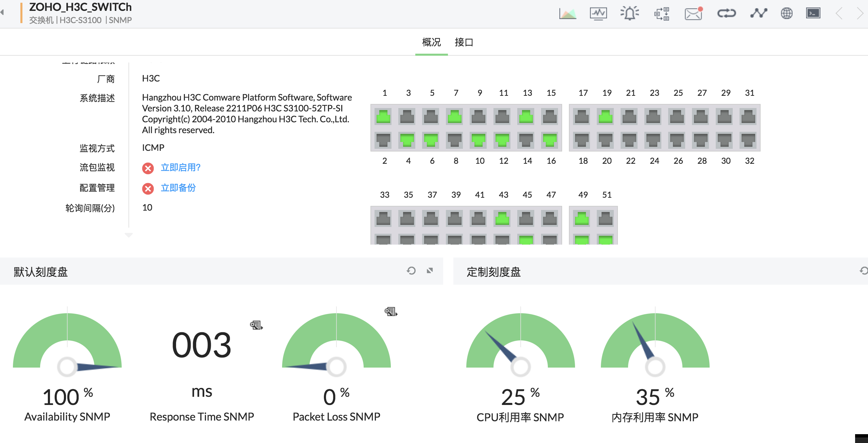Screen dimensions: 868x443
Task: Go to next device arrow
Action: click(x=860, y=14)
